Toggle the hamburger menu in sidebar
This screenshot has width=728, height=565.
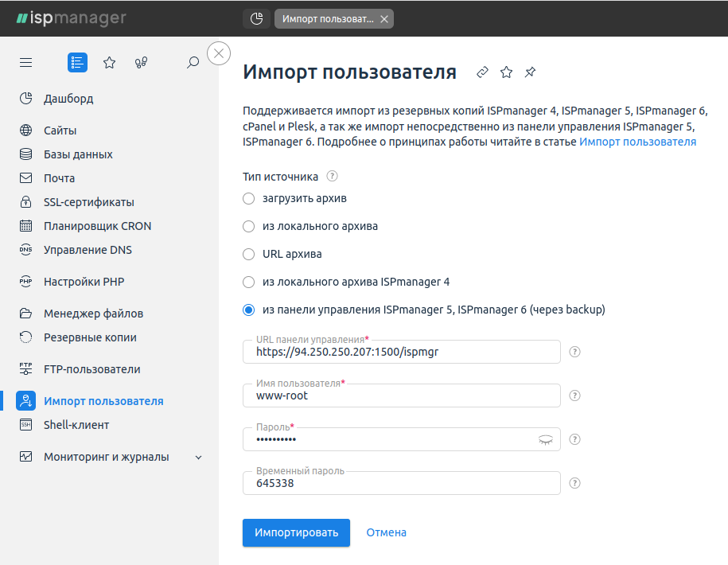tap(26, 63)
